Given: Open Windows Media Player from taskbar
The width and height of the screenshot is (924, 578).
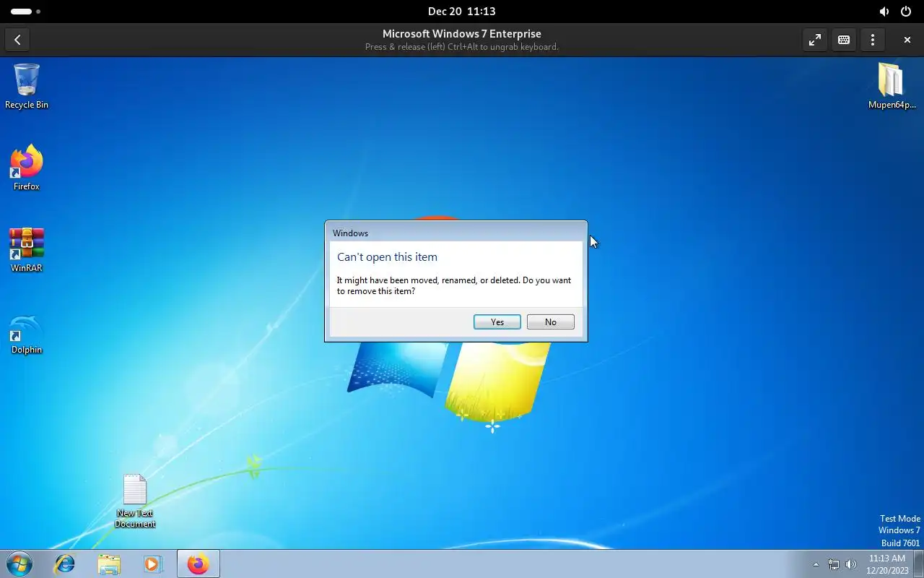Looking at the screenshot, I should [x=153, y=564].
